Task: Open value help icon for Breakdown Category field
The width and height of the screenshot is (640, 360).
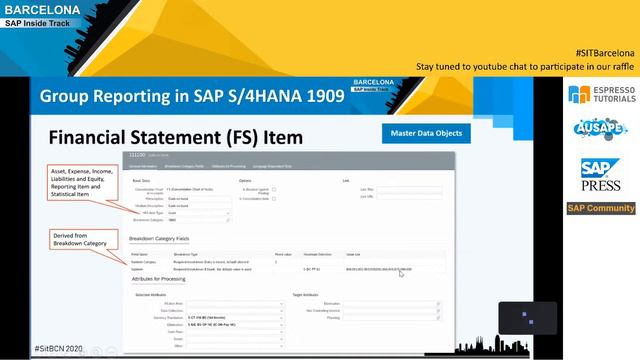Action: tap(228, 220)
